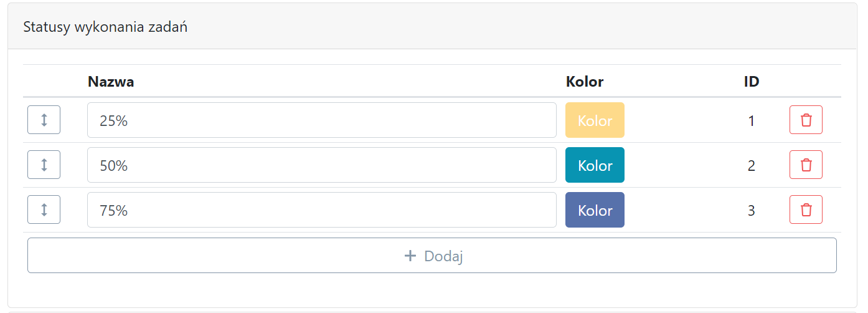Click the reorder arrows beside 50%
The image size is (868, 313).
pos(44,165)
